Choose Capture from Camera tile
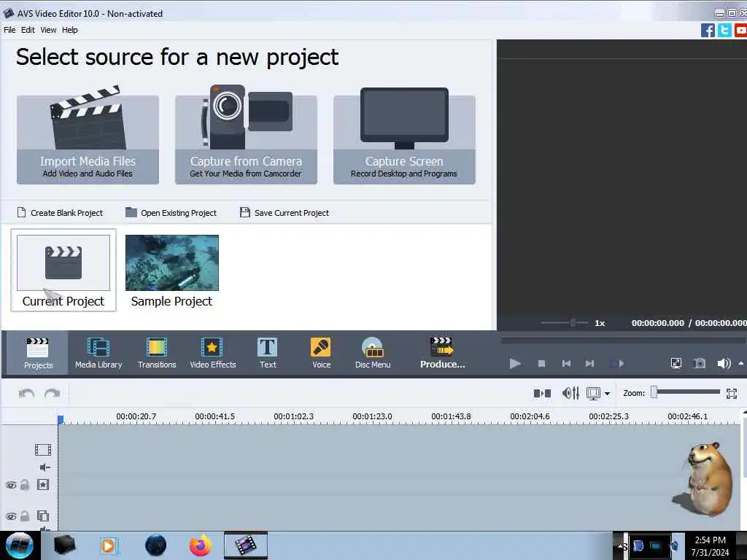Viewport: 747px width, 560px height. pyautogui.click(x=246, y=136)
